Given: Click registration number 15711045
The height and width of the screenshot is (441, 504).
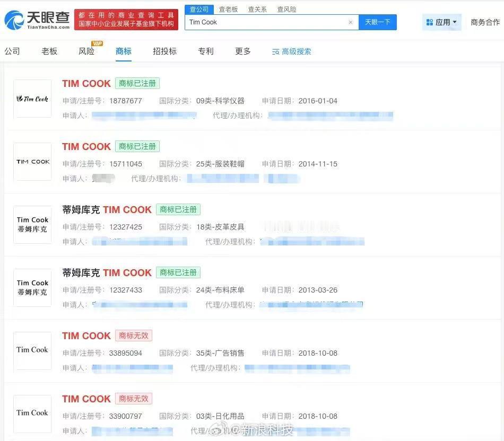Looking at the screenshot, I should point(126,164).
